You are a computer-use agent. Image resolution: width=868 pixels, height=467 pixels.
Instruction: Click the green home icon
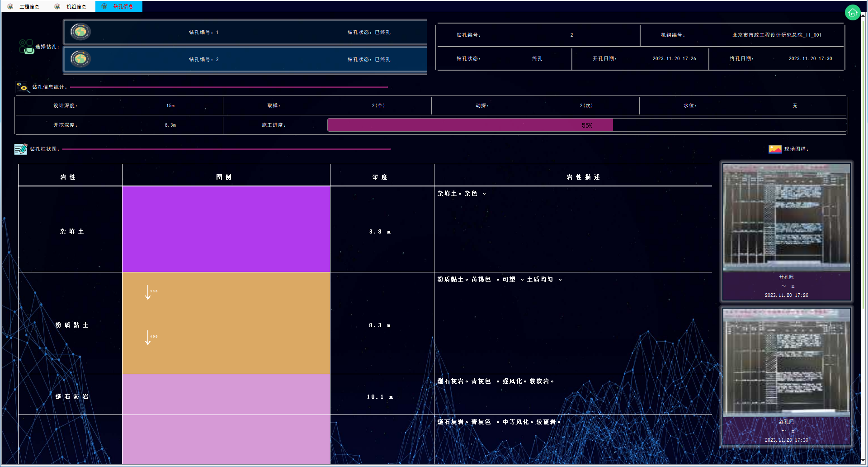(852, 13)
